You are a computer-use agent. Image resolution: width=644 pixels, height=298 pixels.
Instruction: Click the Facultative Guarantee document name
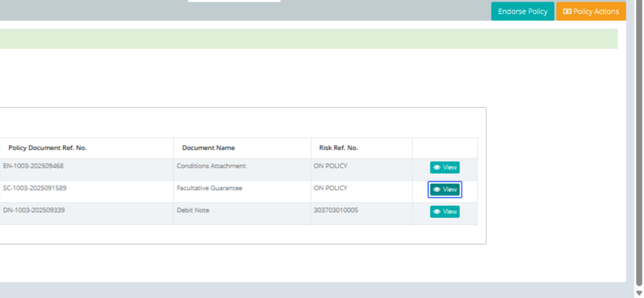[209, 188]
